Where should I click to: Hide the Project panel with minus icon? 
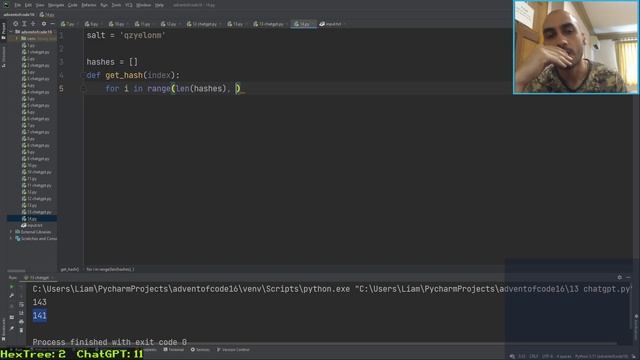coord(52,24)
